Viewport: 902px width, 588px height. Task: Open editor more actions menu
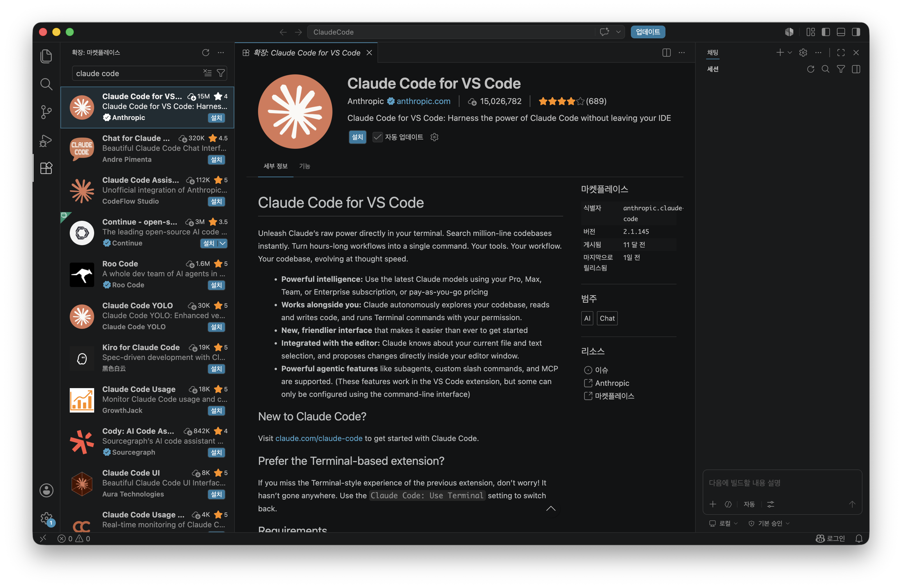(x=682, y=53)
